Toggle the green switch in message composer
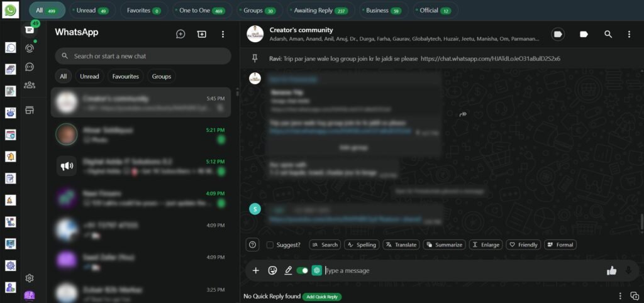This screenshot has height=303, width=644. (x=303, y=270)
